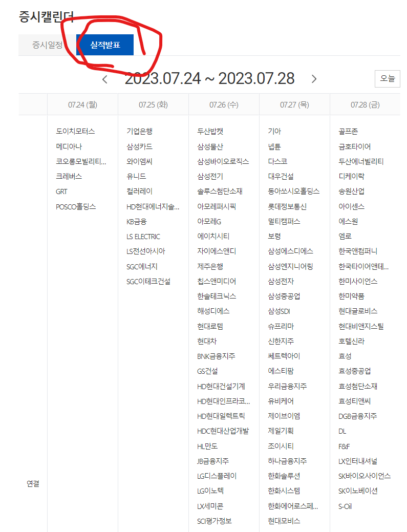Image resolution: width=407 pixels, height=532 pixels.
Task: Open LG디스플레이 entry
Action: 217,476
